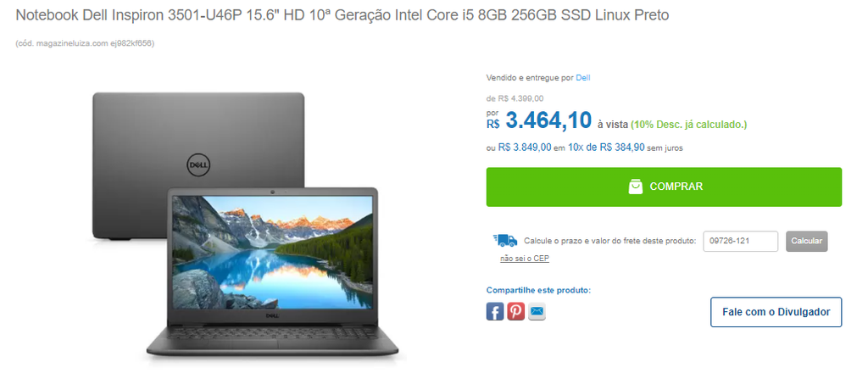Click the 10x de R$ 384,90 installment text
Screen dimensions: 868x390
pyautogui.click(x=606, y=148)
